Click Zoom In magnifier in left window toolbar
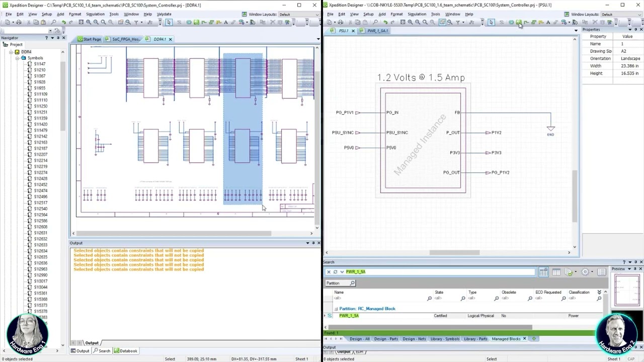Screen dimensions: 644x362 pos(88,22)
